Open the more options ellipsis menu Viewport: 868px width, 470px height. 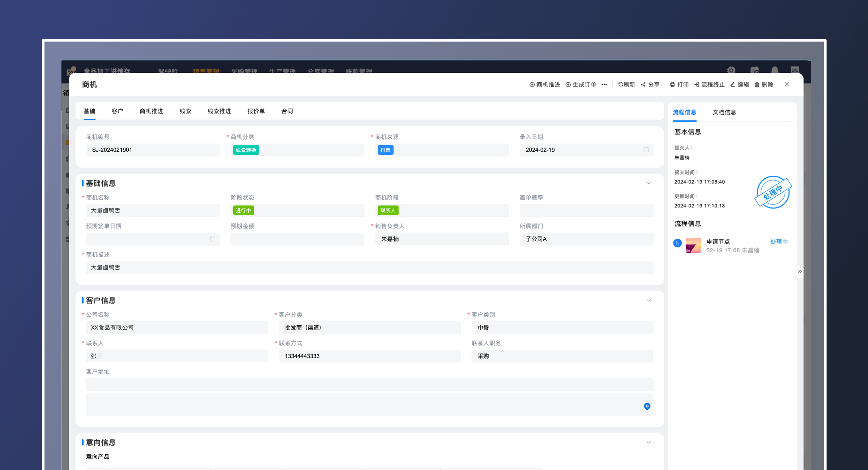tap(604, 85)
